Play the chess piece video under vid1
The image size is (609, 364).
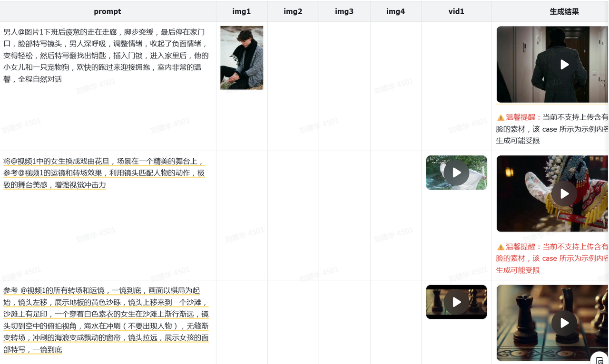456,302
